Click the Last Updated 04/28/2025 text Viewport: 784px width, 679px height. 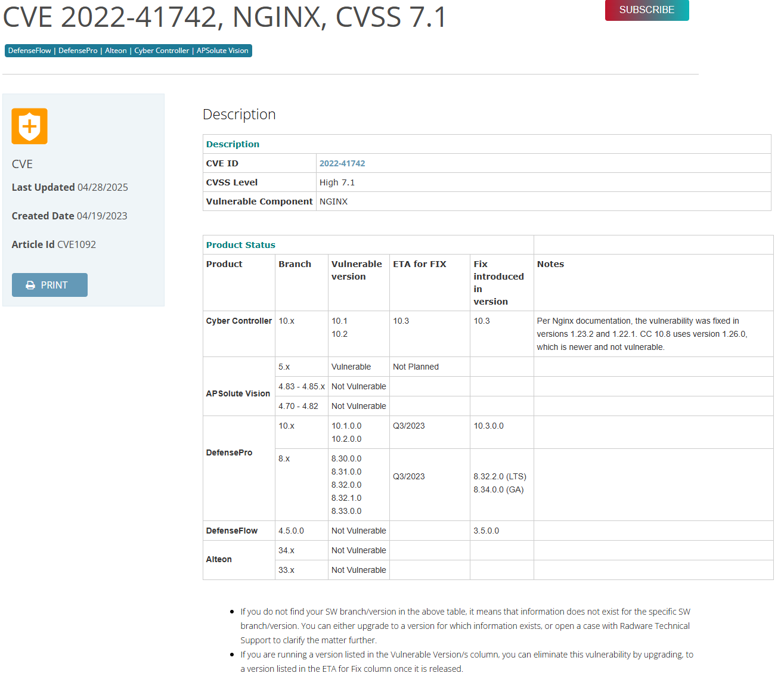click(x=70, y=187)
